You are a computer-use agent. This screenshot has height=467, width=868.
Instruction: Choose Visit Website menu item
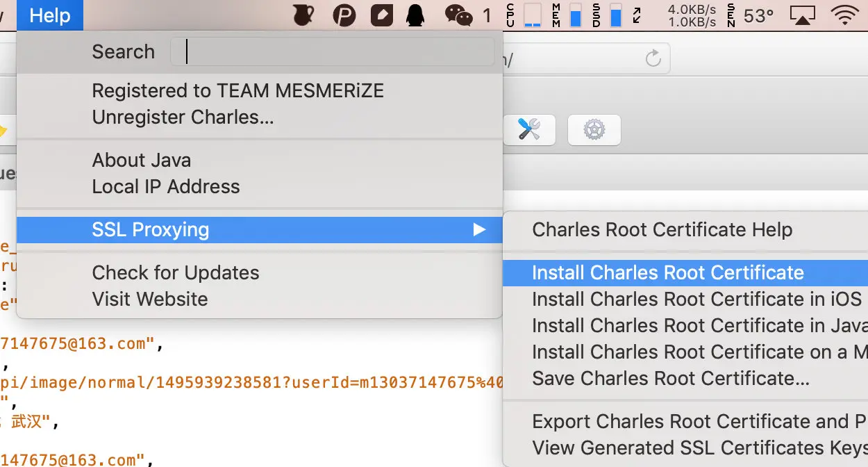pos(150,300)
